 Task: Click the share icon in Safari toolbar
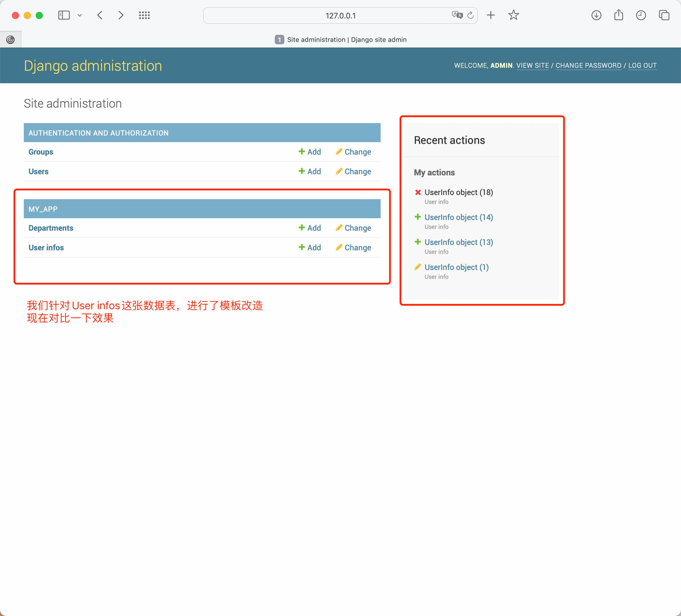coord(619,15)
